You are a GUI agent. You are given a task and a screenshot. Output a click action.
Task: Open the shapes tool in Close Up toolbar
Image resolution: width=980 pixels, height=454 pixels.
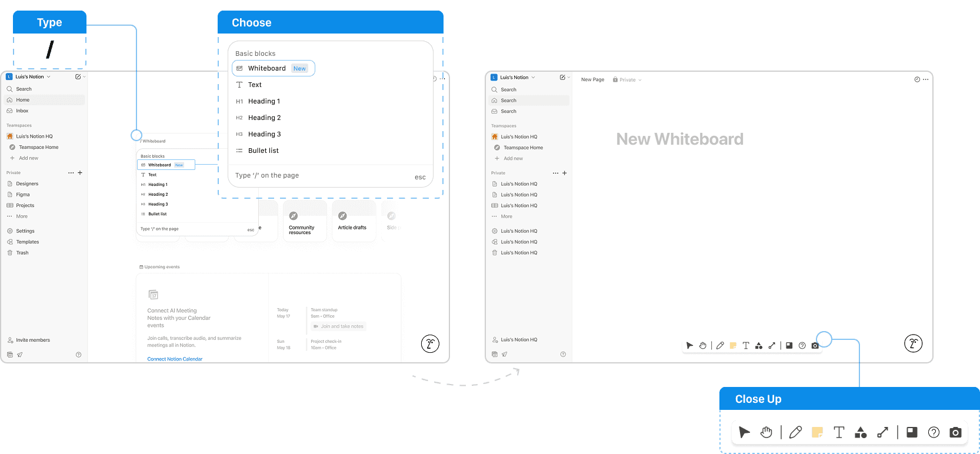[x=861, y=432]
